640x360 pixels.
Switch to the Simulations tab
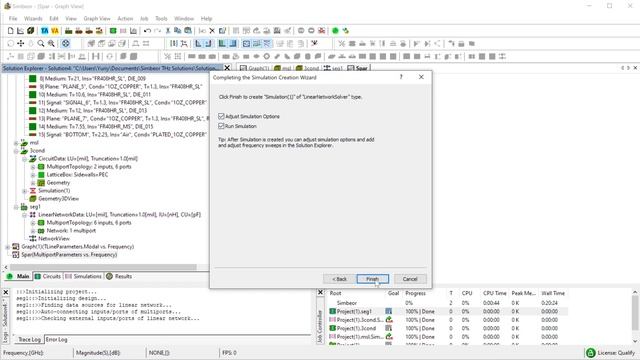(x=83, y=276)
